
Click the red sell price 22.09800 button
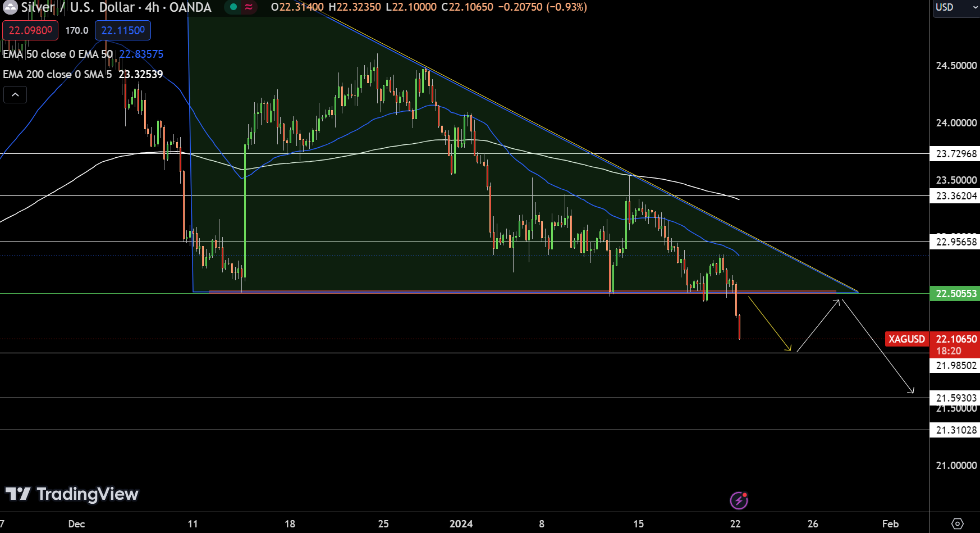click(30, 30)
